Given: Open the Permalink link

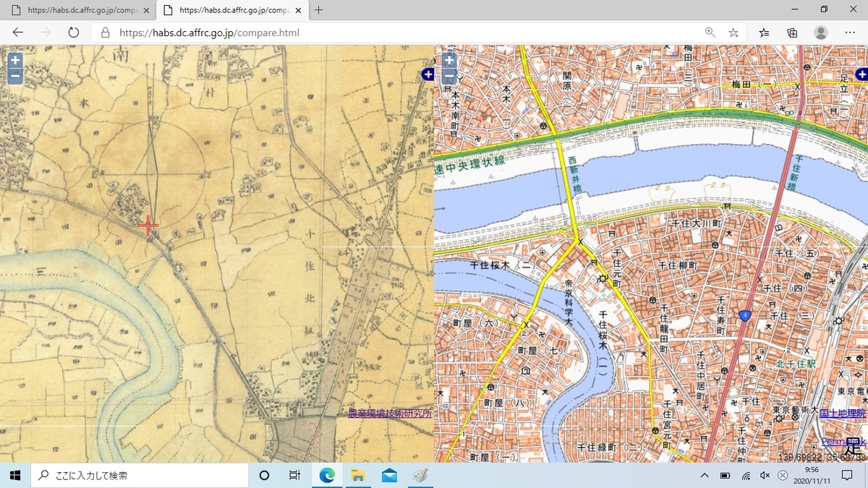Looking at the screenshot, I should pyautogui.click(x=844, y=441).
